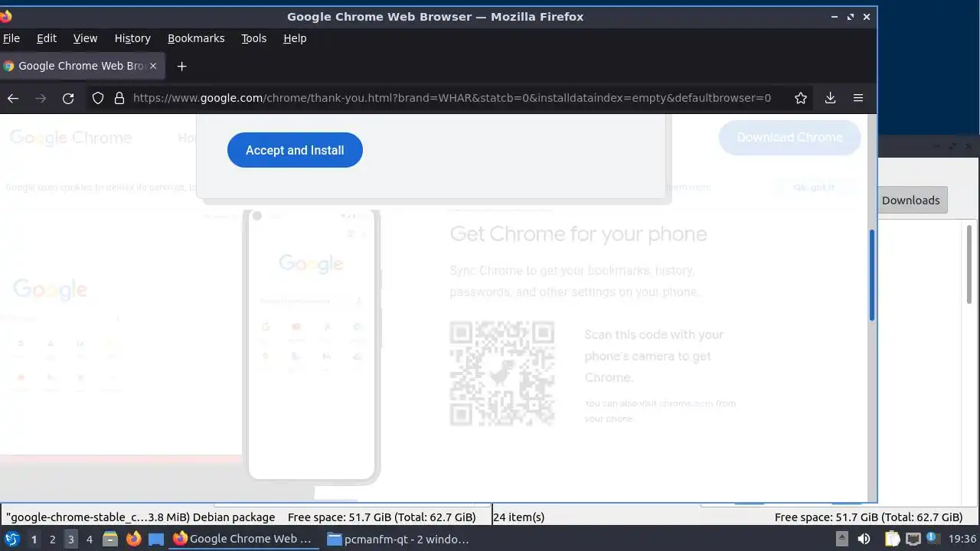Click the URL address bar

click(x=452, y=98)
